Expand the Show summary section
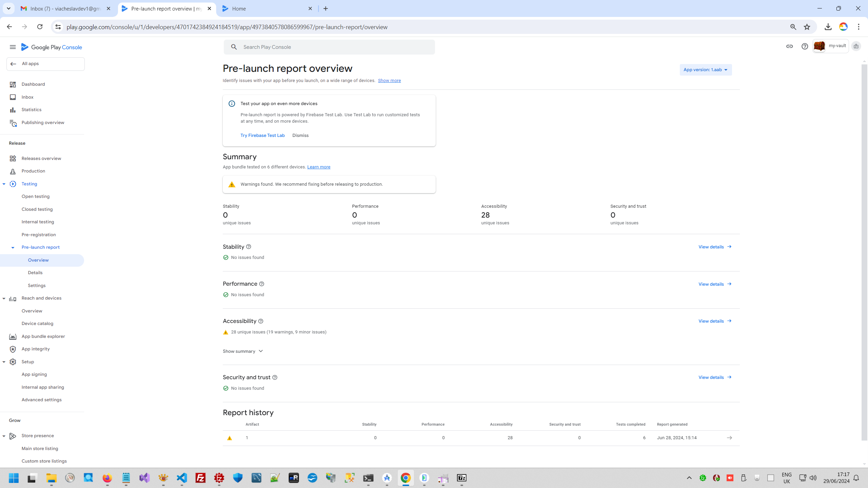The image size is (868, 488). [x=243, y=351]
